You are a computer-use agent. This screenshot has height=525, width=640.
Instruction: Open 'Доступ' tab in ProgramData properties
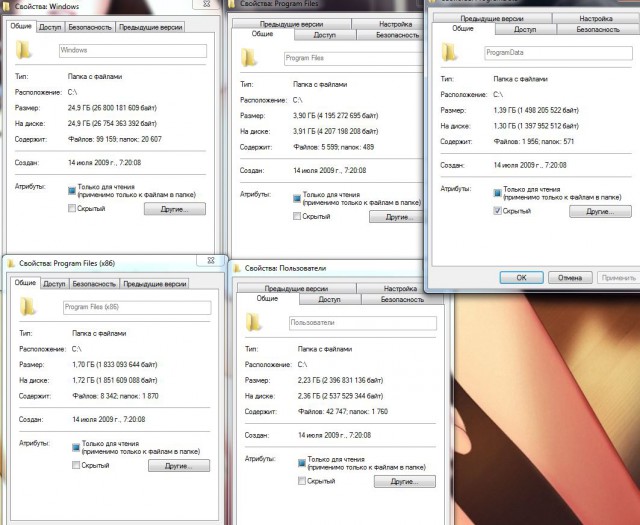(525, 29)
